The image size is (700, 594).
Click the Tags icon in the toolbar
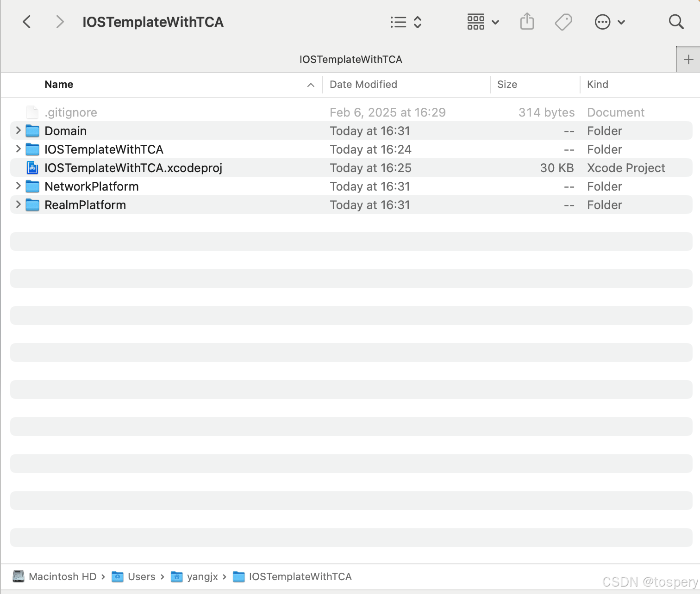pos(563,21)
